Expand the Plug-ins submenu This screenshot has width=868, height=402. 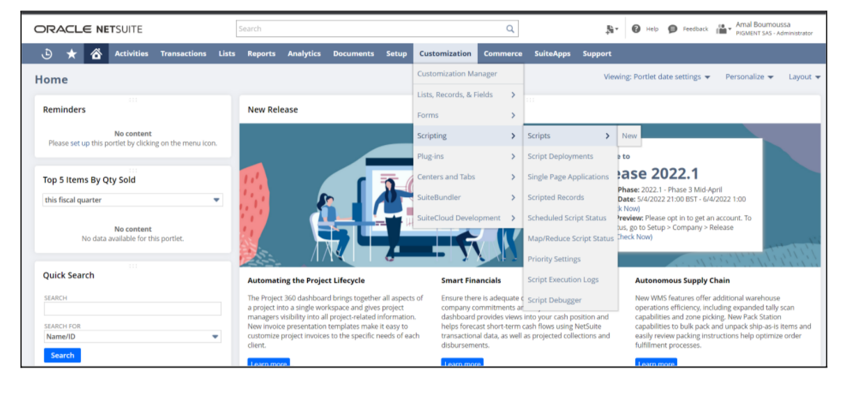[468, 156]
